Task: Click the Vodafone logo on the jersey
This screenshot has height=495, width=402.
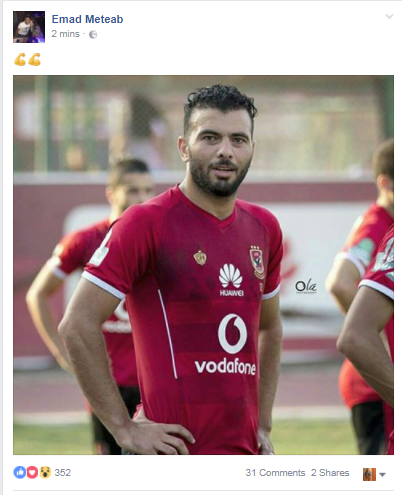Action: tap(226, 344)
